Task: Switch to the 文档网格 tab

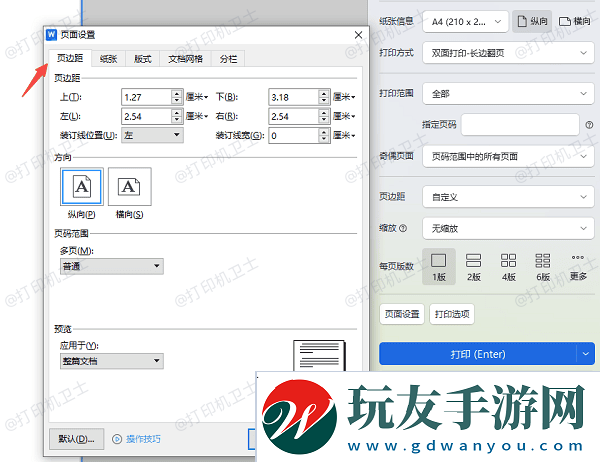Action: click(185, 59)
